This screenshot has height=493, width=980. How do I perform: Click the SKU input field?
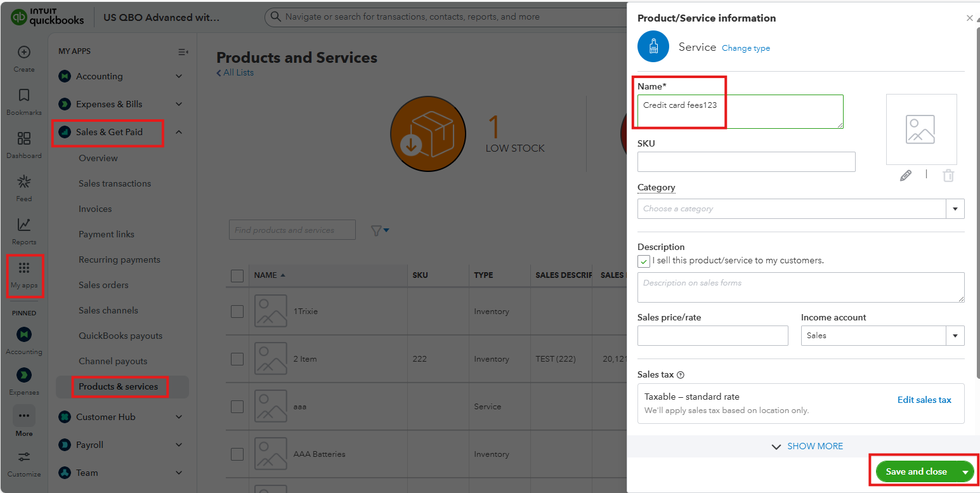click(746, 162)
